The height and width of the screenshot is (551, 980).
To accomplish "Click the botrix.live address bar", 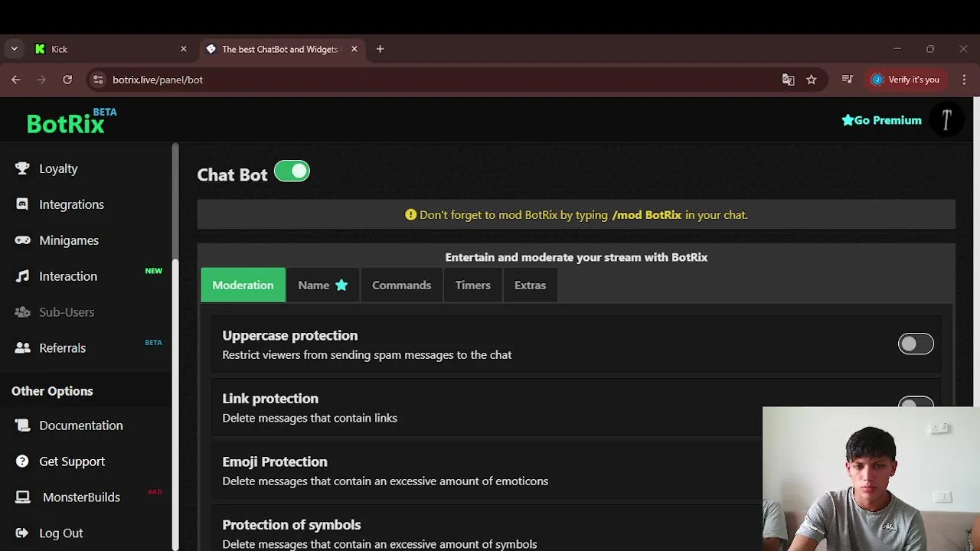I will click(436, 80).
